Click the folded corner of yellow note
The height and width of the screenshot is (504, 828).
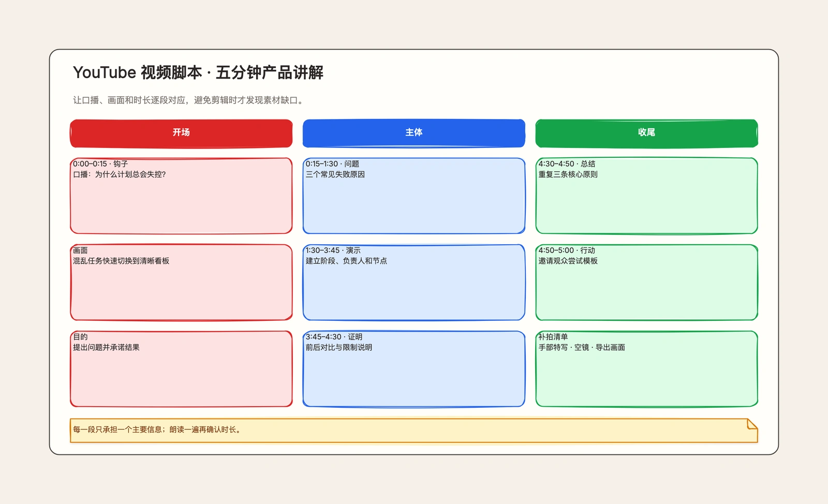pyautogui.click(x=752, y=424)
